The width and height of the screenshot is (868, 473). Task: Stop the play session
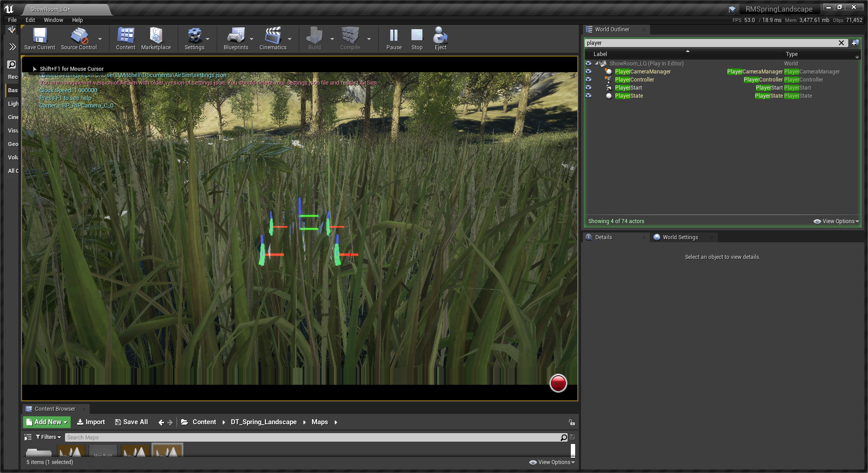point(417,39)
